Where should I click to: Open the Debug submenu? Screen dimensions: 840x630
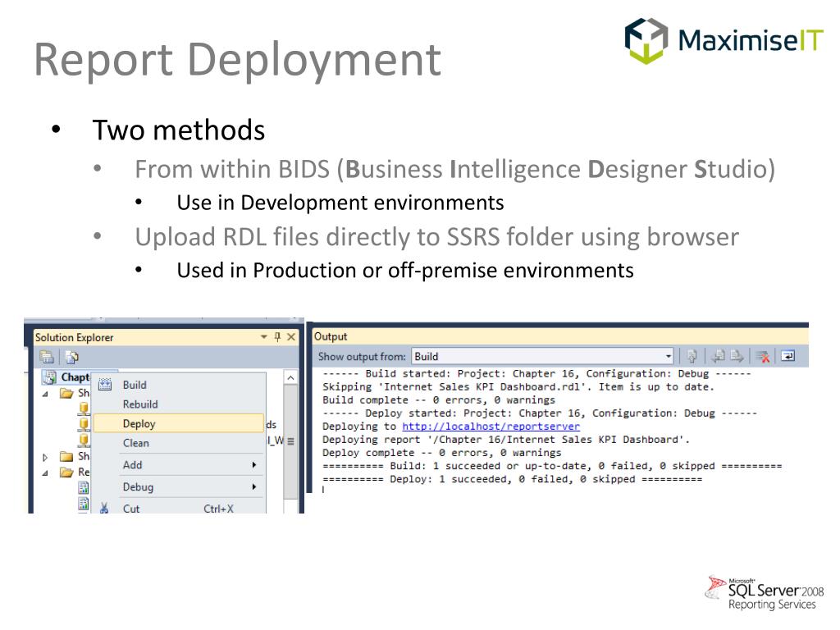(x=180, y=487)
